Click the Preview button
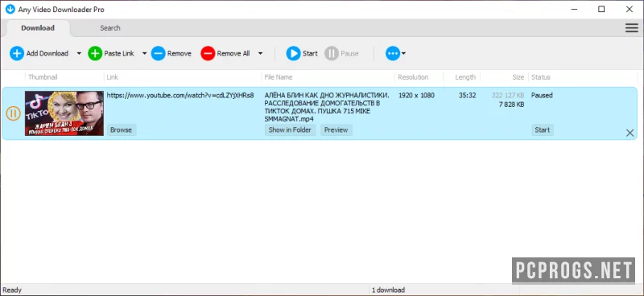Image resolution: width=644 pixels, height=296 pixels. coord(336,130)
